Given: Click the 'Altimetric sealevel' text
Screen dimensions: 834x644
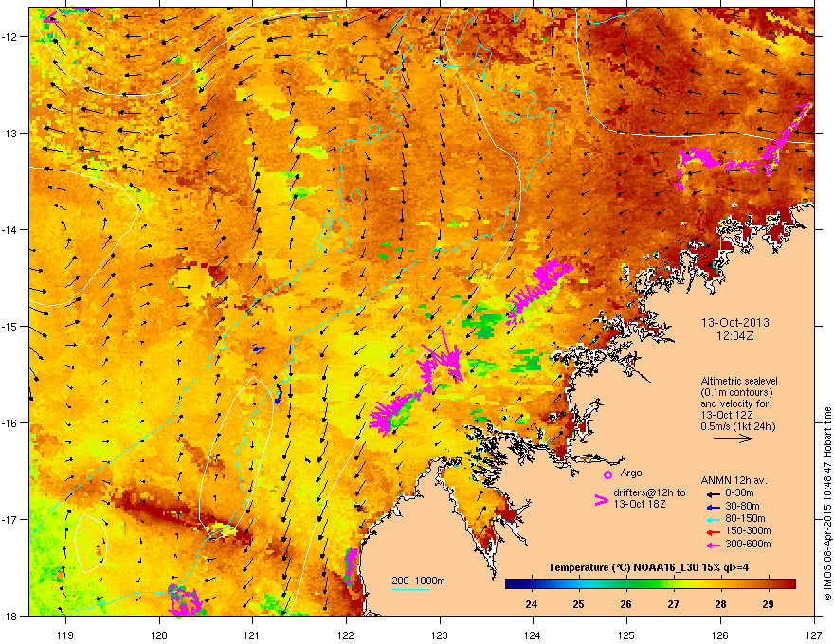Looking at the screenshot, I should pos(739,381).
